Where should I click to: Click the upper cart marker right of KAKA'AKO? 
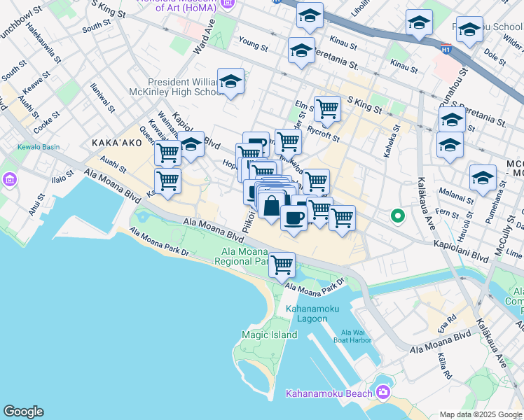point(167,154)
